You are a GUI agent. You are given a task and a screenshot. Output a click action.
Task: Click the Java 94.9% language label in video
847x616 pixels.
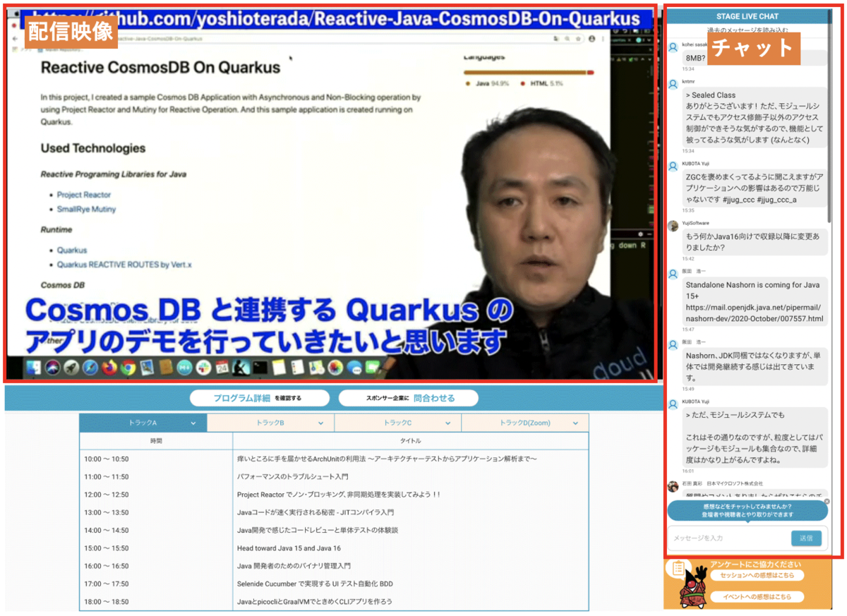click(492, 83)
